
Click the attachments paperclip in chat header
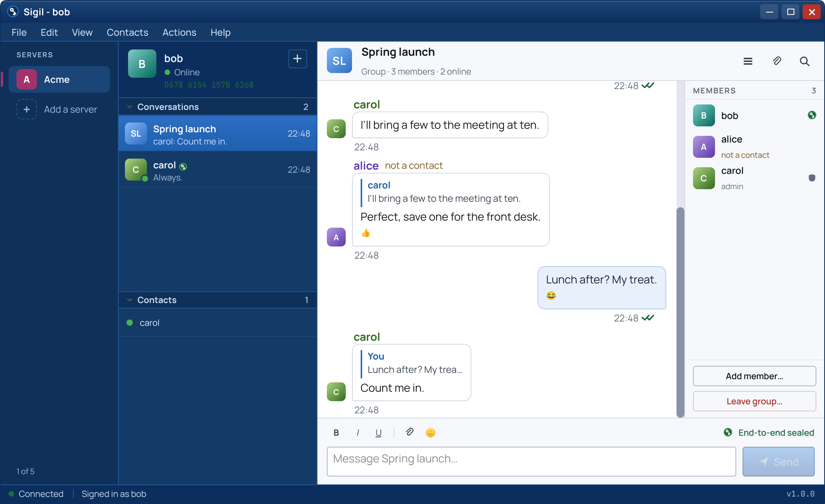(777, 61)
